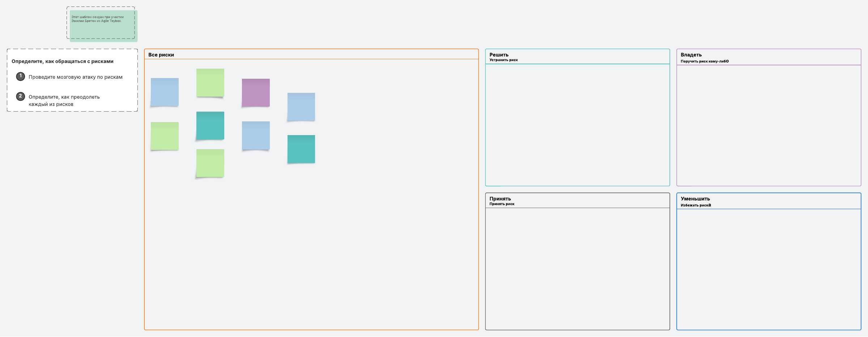Click the "Уменьшить" frame heading

tap(695, 199)
